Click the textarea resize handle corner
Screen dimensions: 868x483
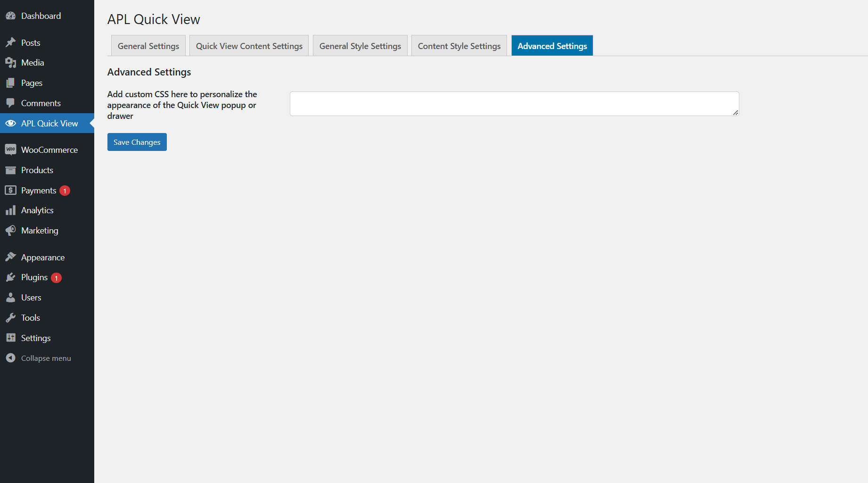point(736,112)
